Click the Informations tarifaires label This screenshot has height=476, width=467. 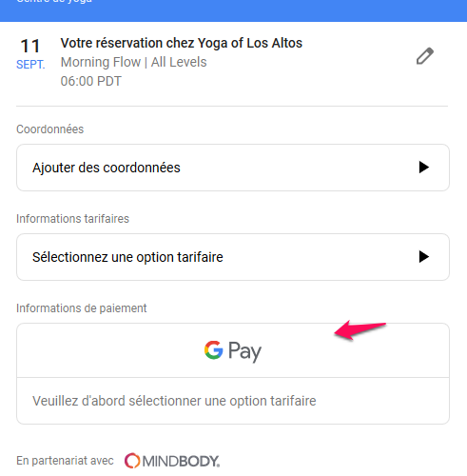[x=72, y=219]
